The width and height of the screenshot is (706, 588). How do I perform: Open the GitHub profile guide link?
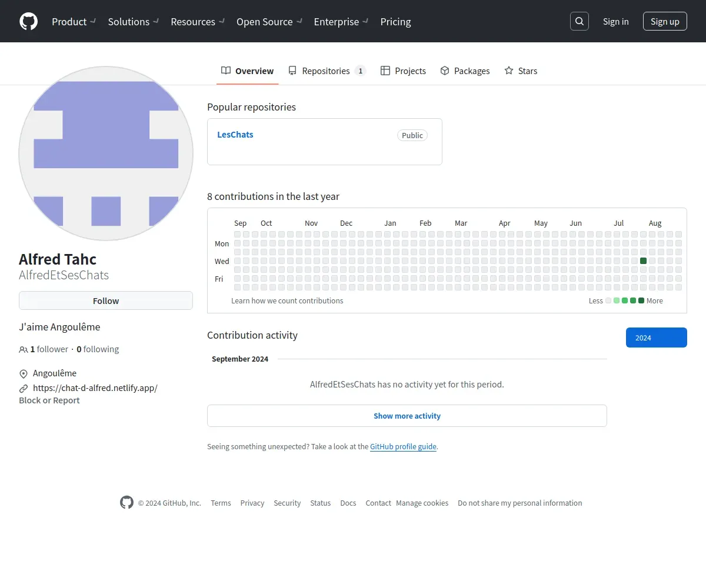tap(403, 447)
